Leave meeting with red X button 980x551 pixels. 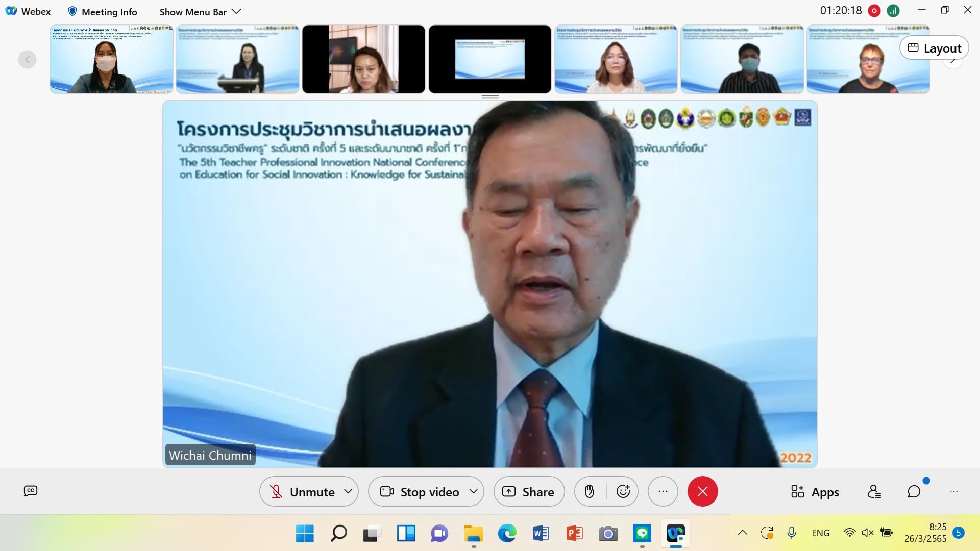(703, 491)
